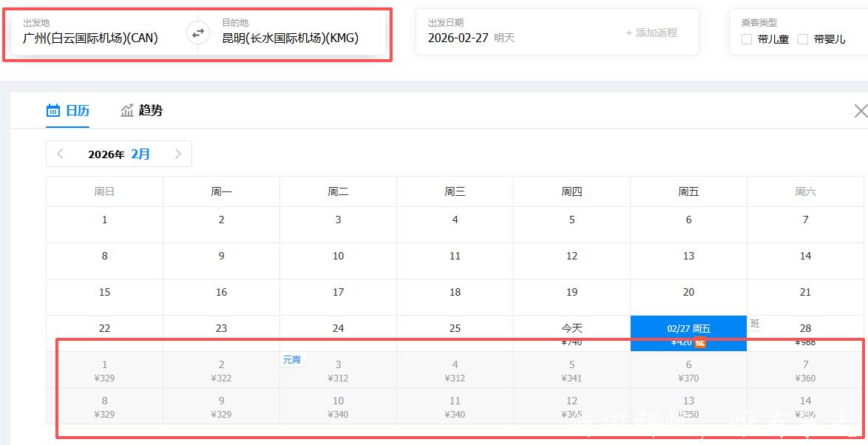Click the trend chart icon beside 趋势
868x445 pixels.
coord(127,111)
